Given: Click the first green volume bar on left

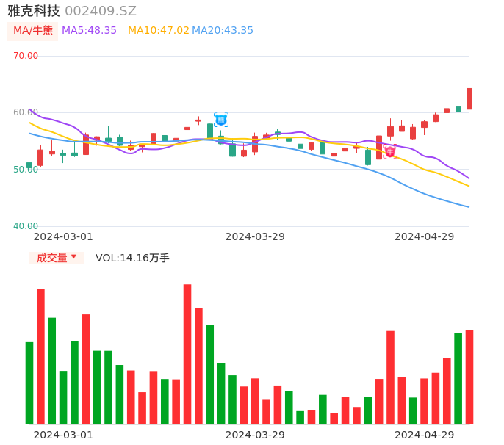Looking at the screenshot, I should point(29,383).
